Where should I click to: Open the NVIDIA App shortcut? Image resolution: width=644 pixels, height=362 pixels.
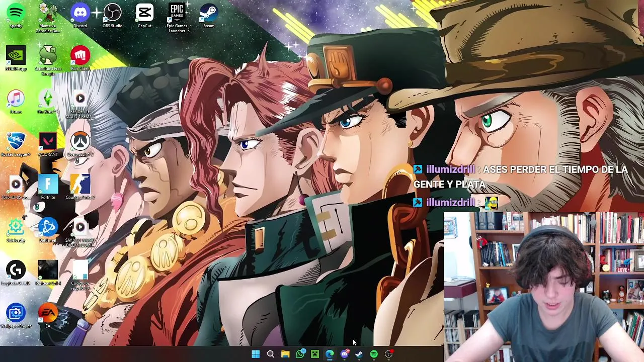(x=16, y=58)
